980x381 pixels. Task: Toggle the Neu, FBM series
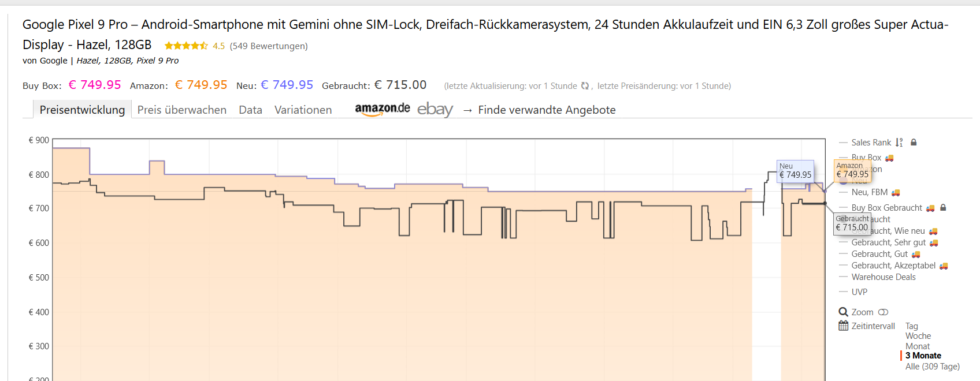tap(869, 192)
